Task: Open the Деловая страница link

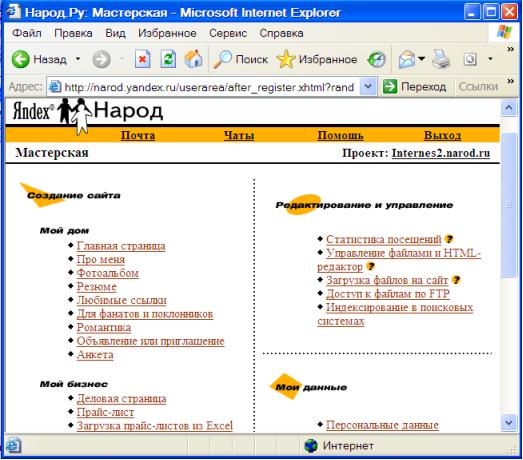Action: pyautogui.click(x=121, y=399)
